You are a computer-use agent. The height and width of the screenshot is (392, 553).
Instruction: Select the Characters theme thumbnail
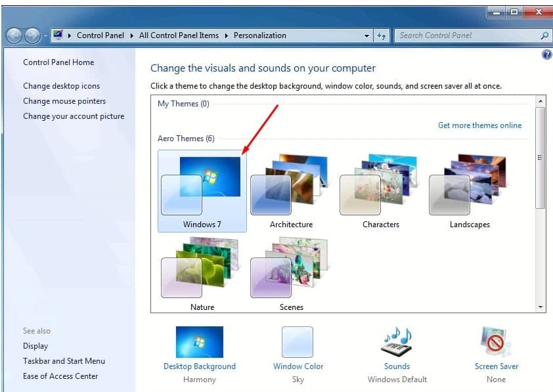[380, 191]
